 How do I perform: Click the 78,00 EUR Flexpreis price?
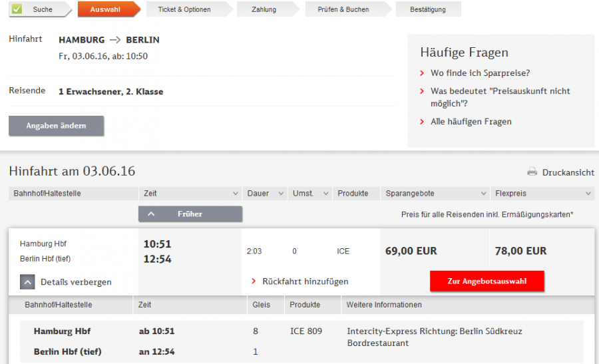click(x=520, y=251)
